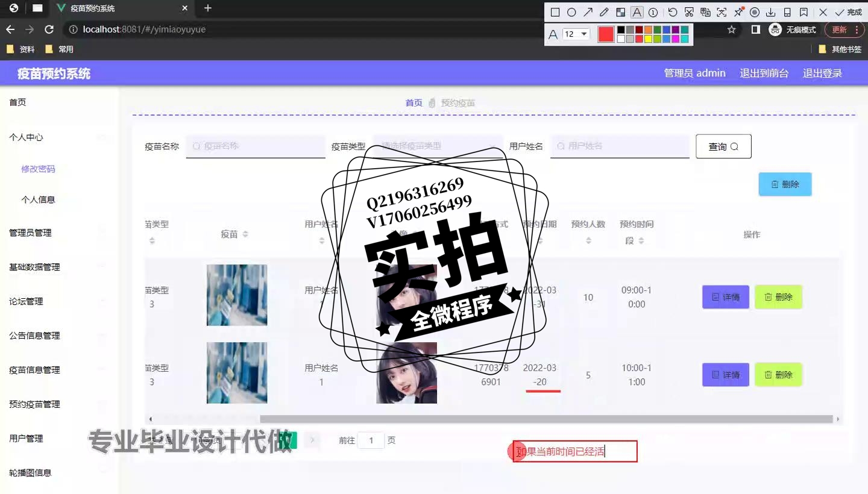Save the screenshot with download icon
This screenshot has height=494, width=868.
770,13
